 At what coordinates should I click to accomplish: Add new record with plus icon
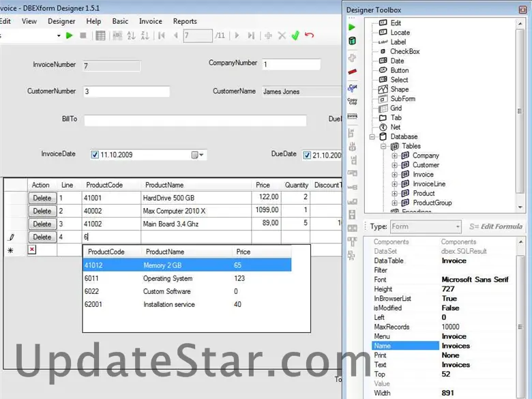(x=268, y=35)
